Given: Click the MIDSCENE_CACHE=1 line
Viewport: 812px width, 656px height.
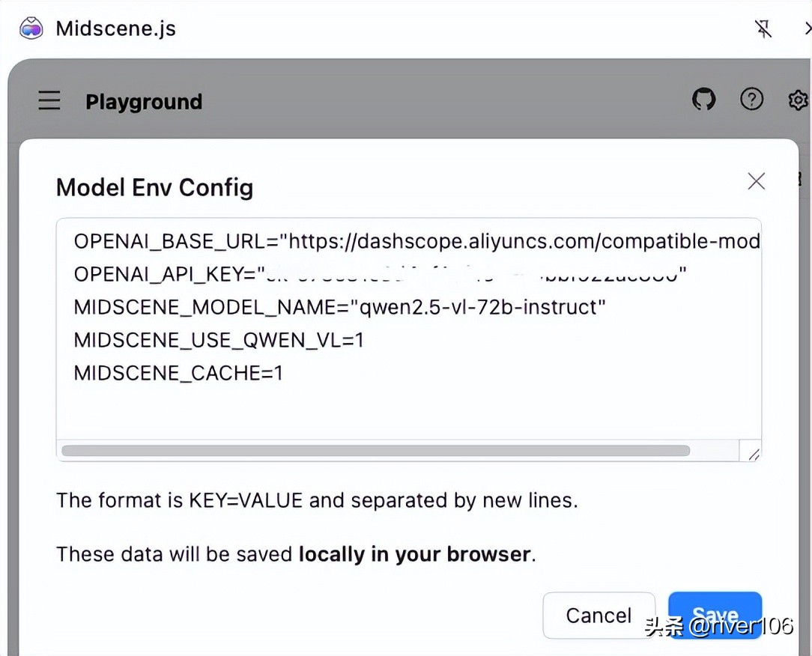Looking at the screenshot, I should [178, 373].
